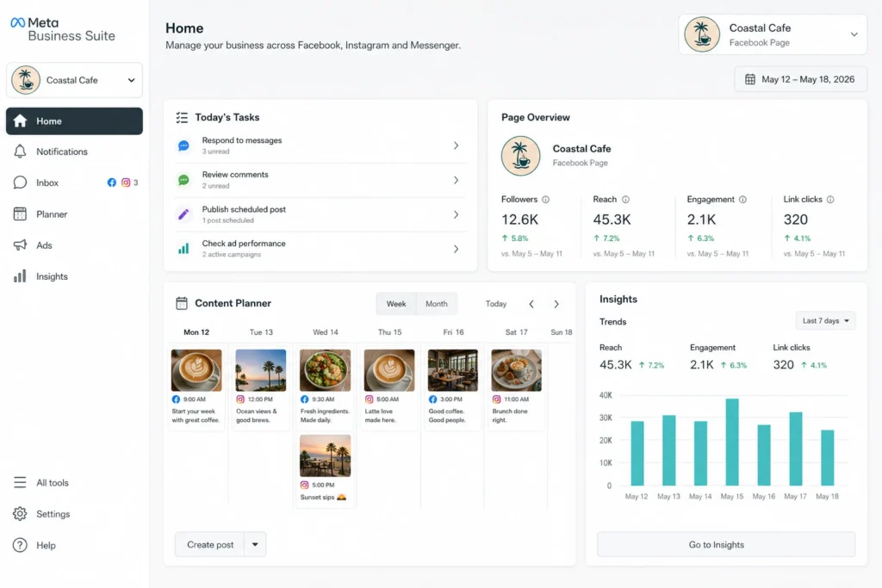The image size is (882, 588).
Task: Expand Publish scheduled post chevron
Action: (x=456, y=214)
